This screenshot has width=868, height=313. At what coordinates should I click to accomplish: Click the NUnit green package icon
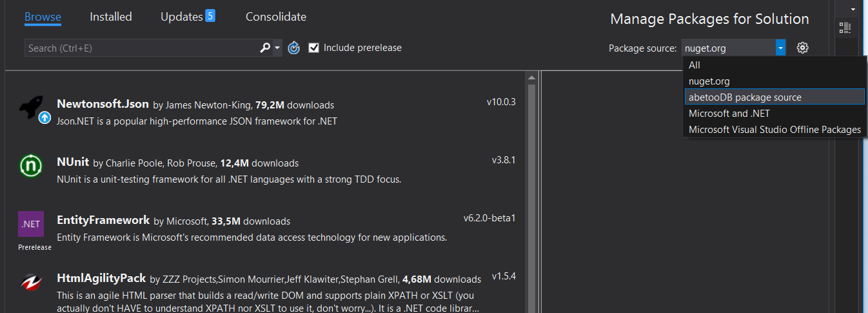point(30,167)
